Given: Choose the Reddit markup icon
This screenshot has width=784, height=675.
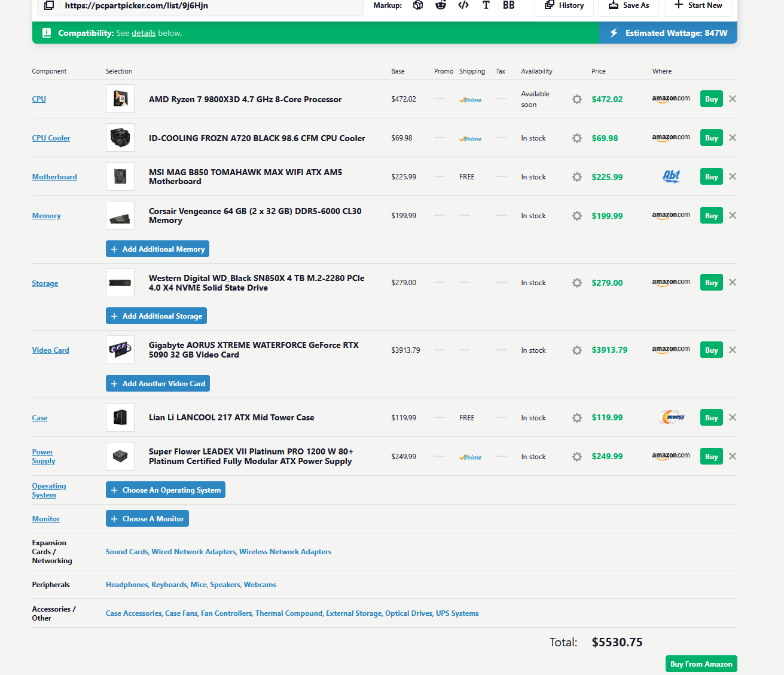Looking at the screenshot, I should click(x=441, y=5).
